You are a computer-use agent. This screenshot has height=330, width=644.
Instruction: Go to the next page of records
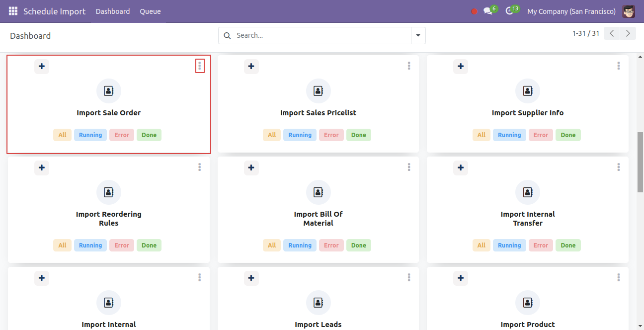click(x=628, y=33)
